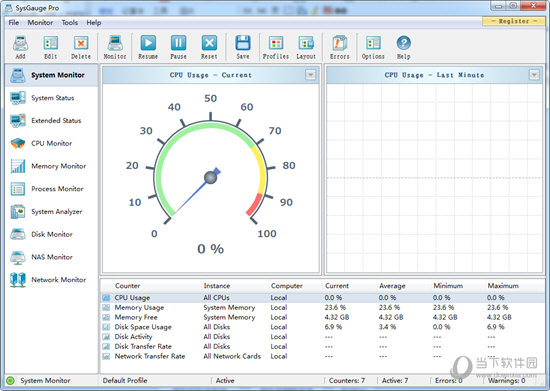Click Active: 7 in the status bar
Viewport: 550px width, 391px height.
(395, 380)
